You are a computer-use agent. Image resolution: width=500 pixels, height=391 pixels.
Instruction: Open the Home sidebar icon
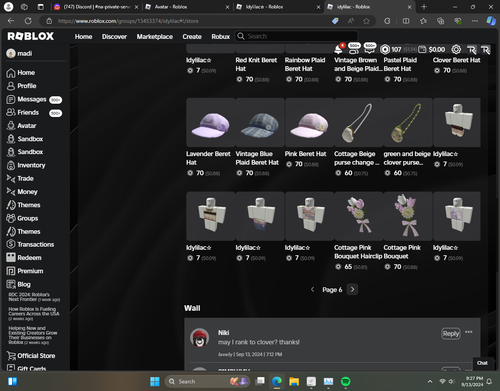click(11, 73)
